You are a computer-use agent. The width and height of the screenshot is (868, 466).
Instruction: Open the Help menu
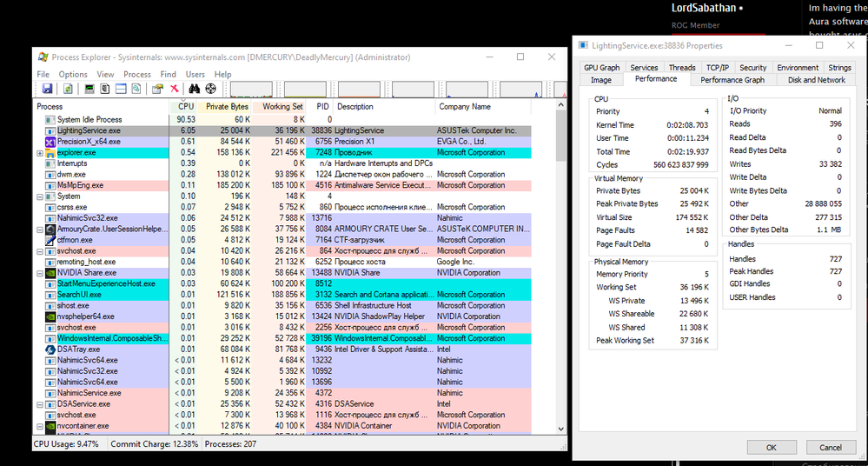coord(222,74)
